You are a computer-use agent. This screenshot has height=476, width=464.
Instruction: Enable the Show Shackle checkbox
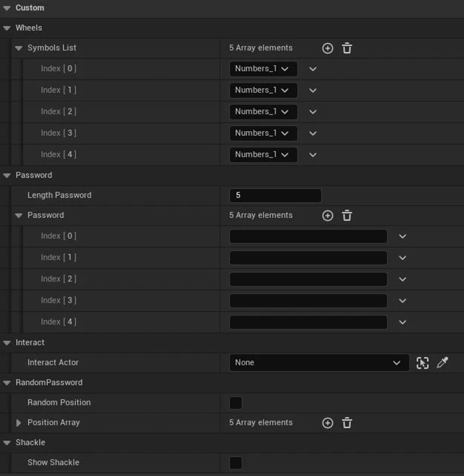pyautogui.click(x=235, y=463)
